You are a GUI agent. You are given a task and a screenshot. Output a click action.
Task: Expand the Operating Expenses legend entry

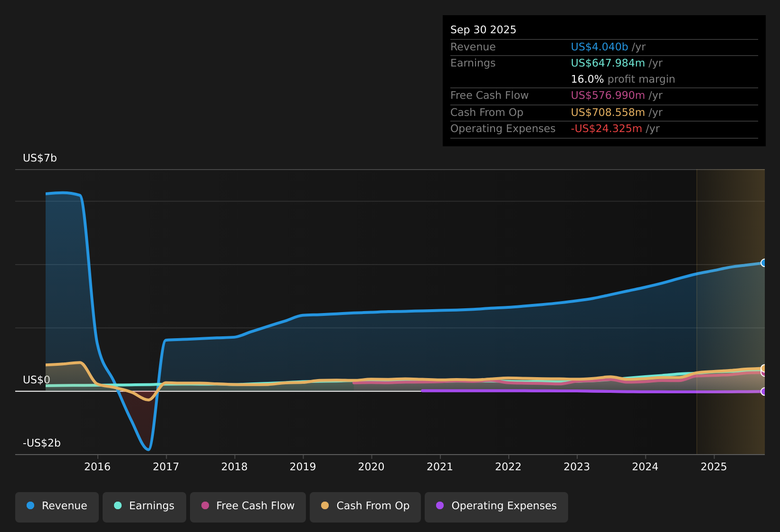[x=496, y=506]
